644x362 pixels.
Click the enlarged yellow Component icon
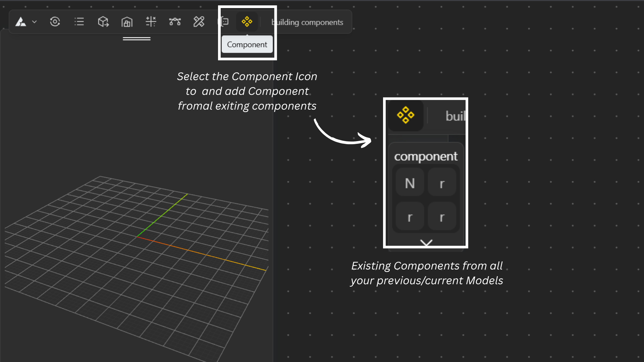(x=406, y=115)
